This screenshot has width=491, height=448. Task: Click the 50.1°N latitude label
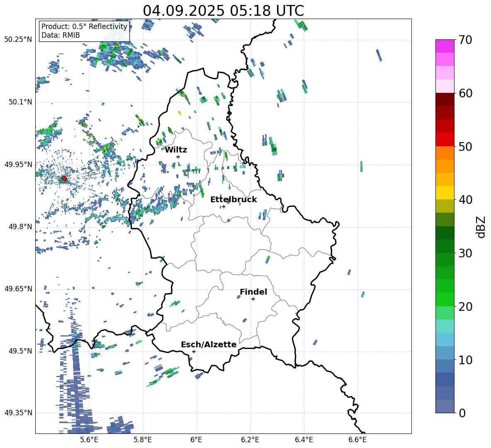coord(20,102)
